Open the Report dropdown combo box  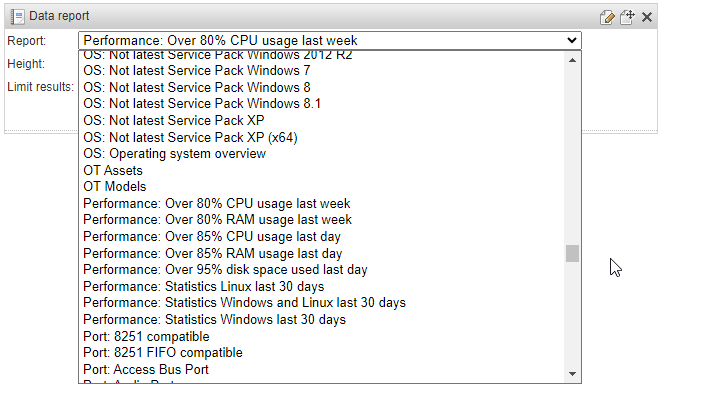coord(330,40)
